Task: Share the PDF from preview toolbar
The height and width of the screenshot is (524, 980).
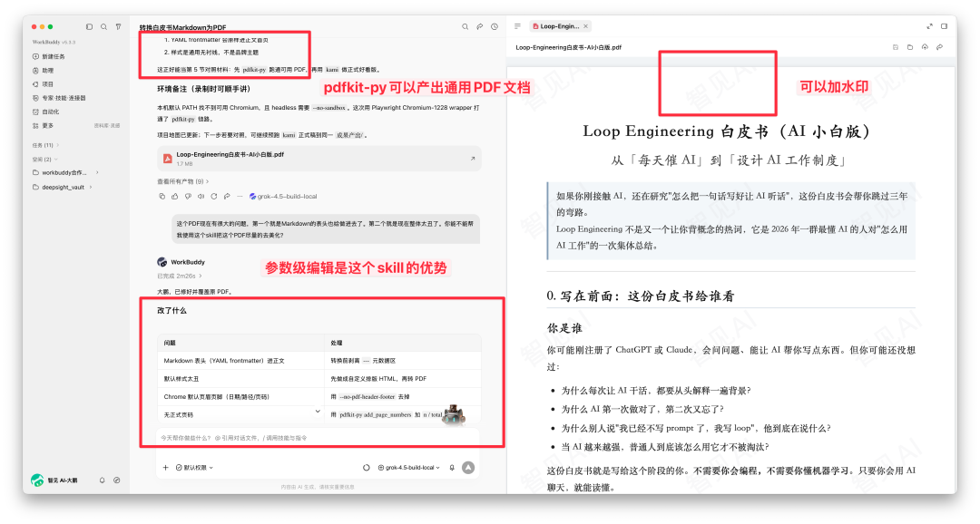Action: tap(939, 47)
